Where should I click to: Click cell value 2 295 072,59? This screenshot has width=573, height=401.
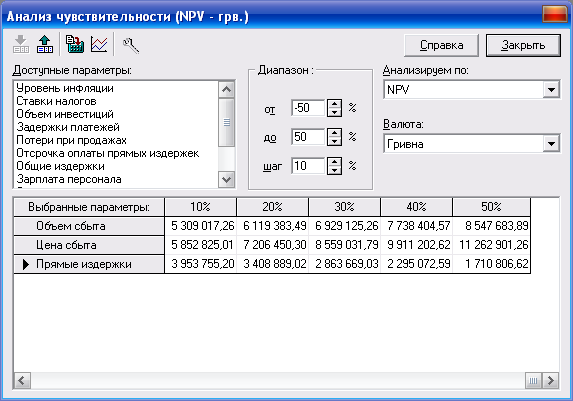417,264
